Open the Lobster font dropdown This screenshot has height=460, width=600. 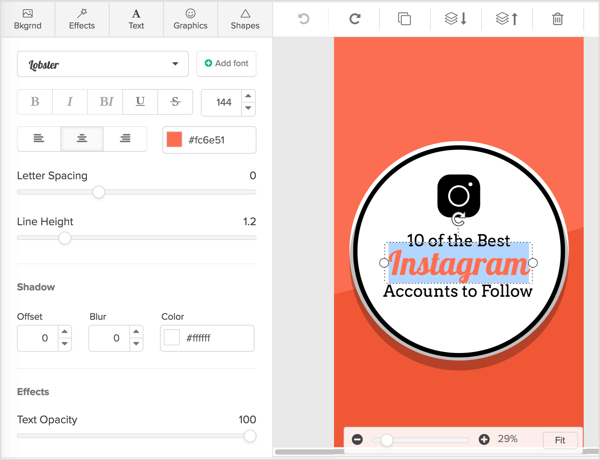coord(103,64)
